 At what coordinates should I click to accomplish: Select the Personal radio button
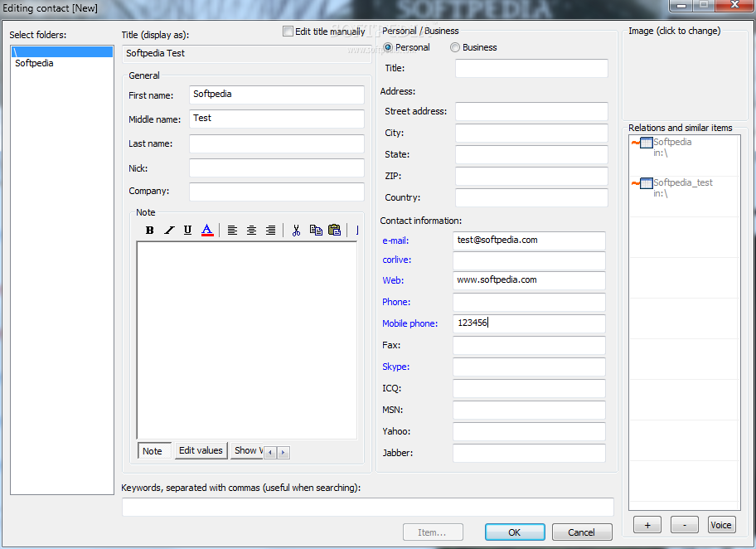pyautogui.click(x=388, y=47)
